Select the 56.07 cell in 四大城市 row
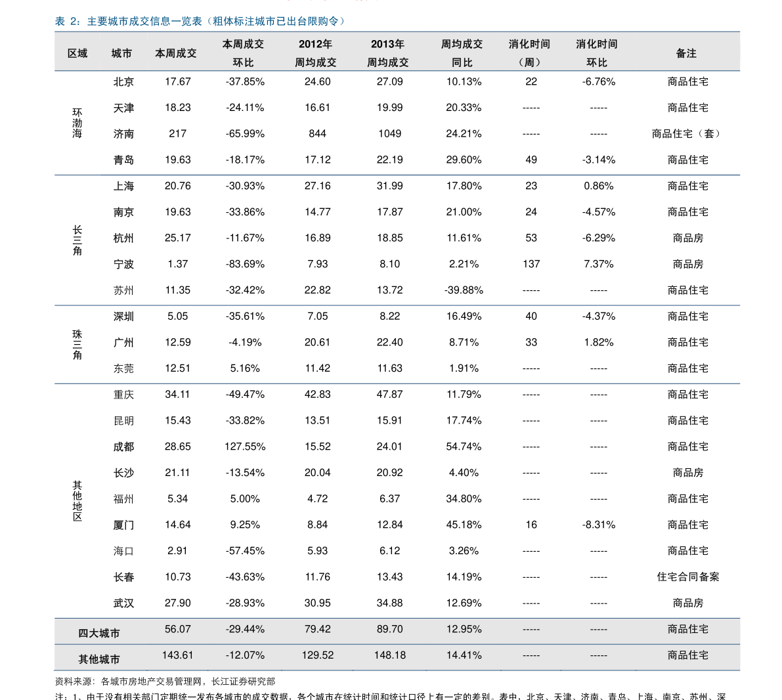 coord(178,629)
